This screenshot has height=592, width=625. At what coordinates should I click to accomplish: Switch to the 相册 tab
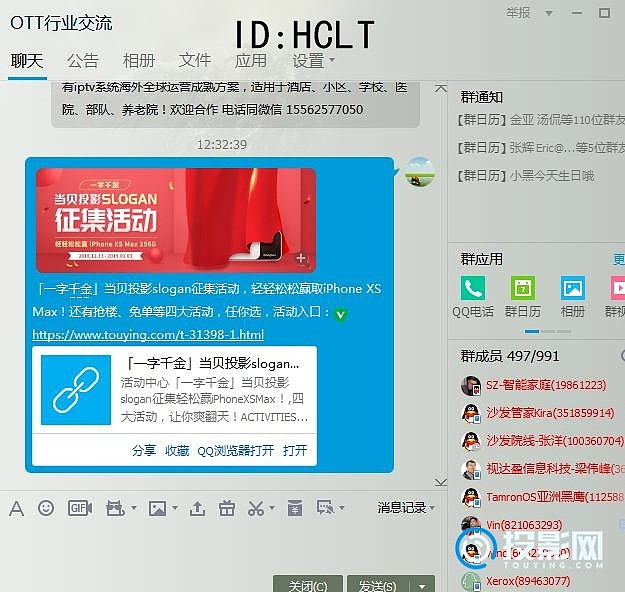pyautogui.click(x=139, y=61)
